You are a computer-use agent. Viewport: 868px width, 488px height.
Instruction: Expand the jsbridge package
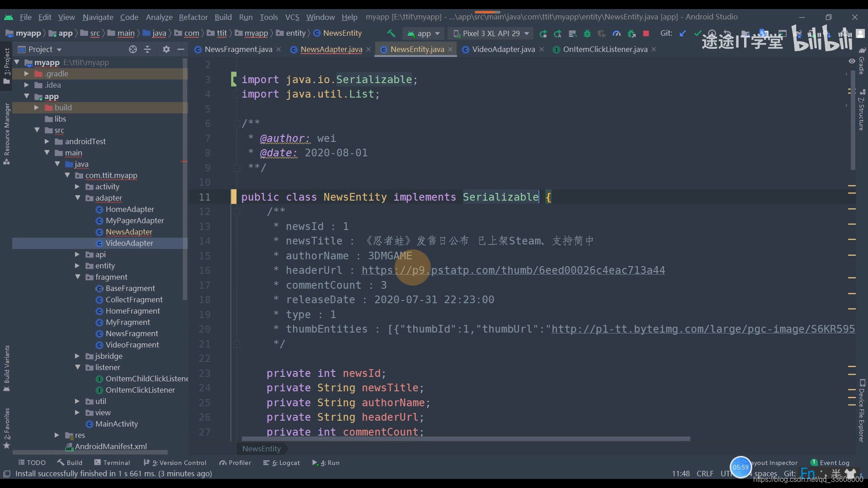click(77, 356)
